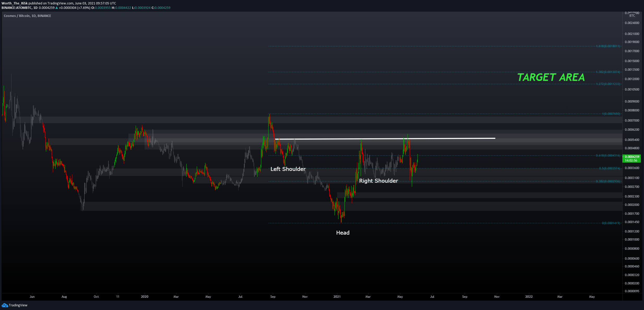This screenshot has width=644, height=310.
Task: Click the 2022 label on time axis
Action: (529, 297)
